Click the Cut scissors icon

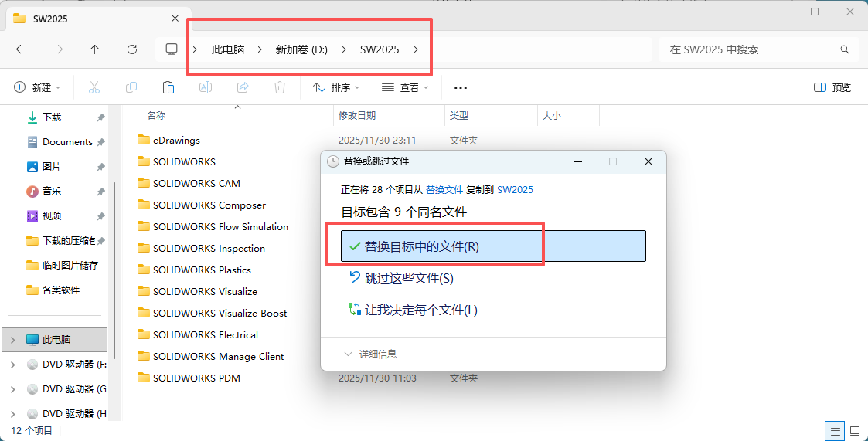[94, 87]
